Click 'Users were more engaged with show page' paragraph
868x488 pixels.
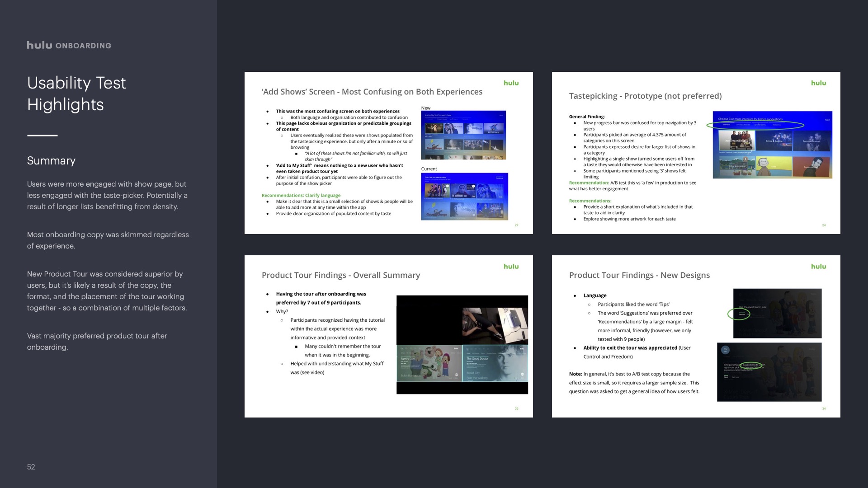point(107,195)
